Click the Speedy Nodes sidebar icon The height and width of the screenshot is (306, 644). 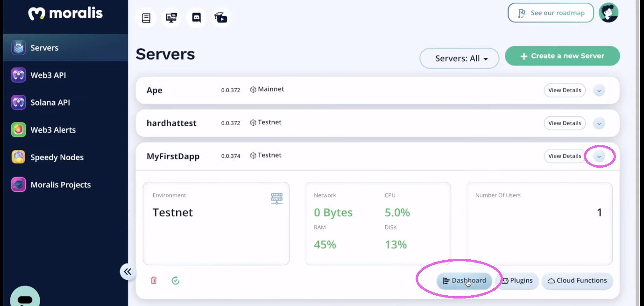coord(19,157)
